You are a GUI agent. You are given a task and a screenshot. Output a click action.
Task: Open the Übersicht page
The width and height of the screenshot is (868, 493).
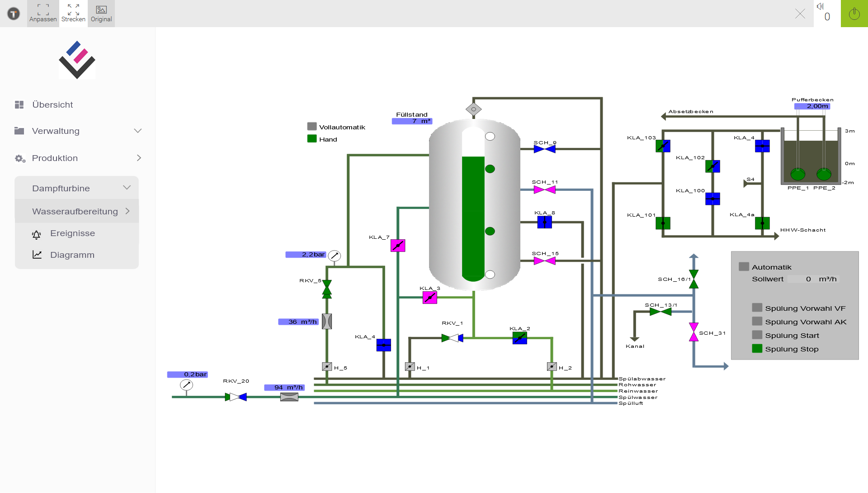52,105
